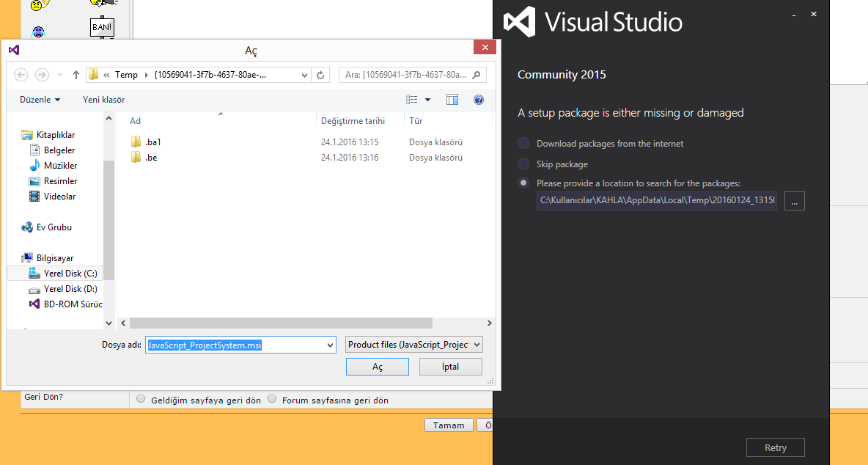Viewport: 868px width, 465px height.
Task: Click the back navigation arrow icon
Action: click(x=21, y=75)
